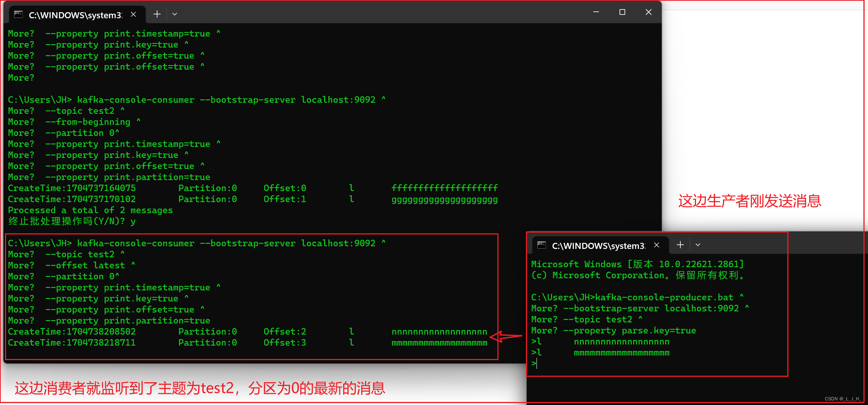Click the 'Offset:1' value in consumer output
Image resolution: width=868 pixels, height=405 pixels.
pos(285,199)
